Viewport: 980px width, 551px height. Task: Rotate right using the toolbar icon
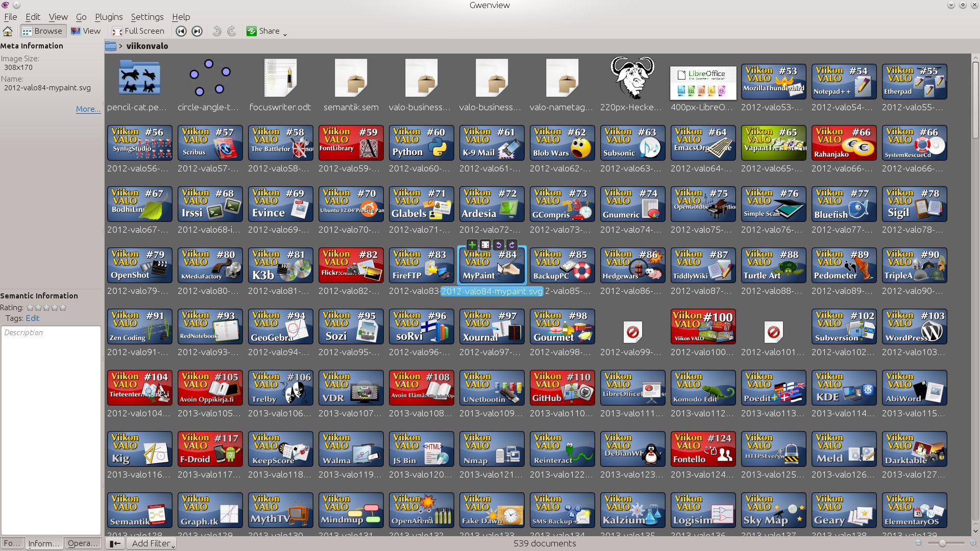232,31
